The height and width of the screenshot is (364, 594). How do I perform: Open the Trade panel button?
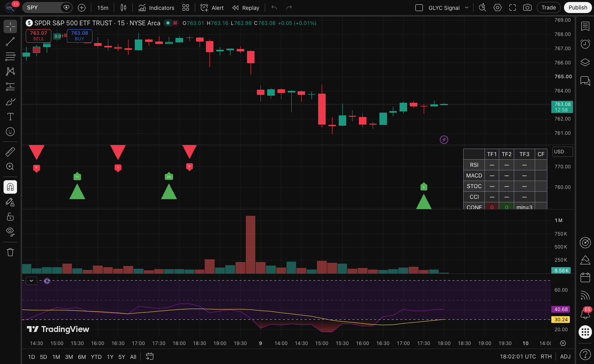click(x=549, y=8)
